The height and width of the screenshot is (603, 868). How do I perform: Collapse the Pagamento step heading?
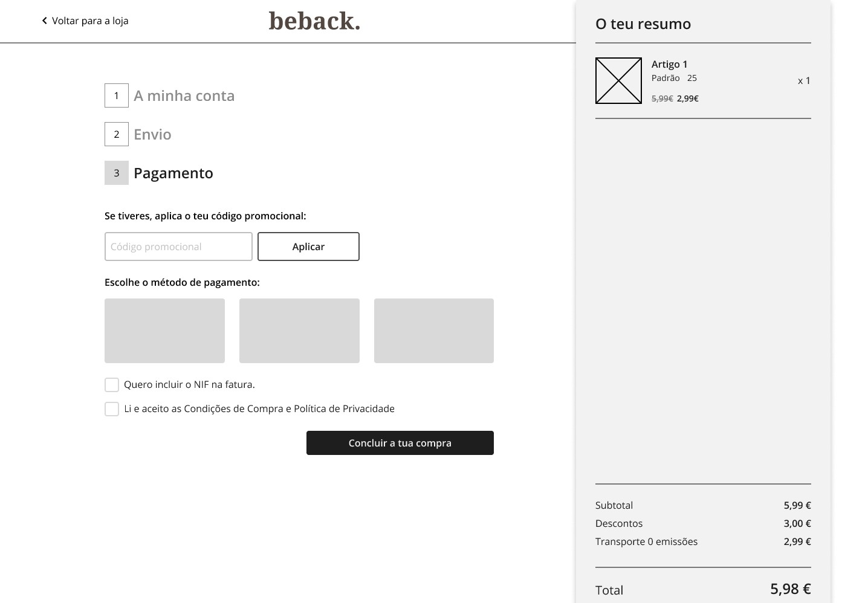tap(173, 173)
